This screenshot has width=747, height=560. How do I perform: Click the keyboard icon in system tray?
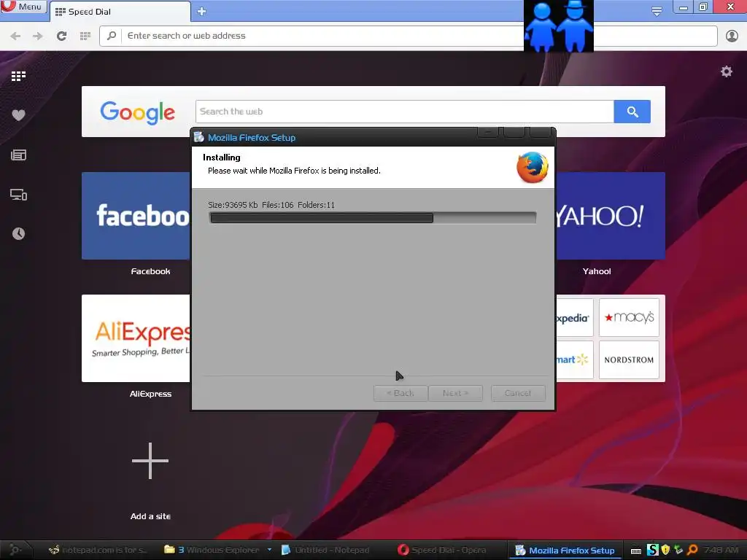(636, 551)
